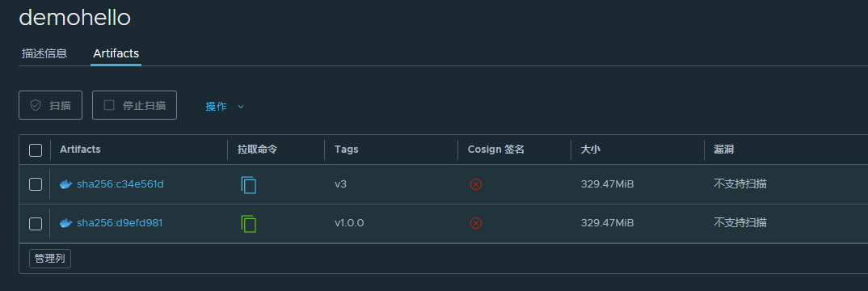Open 管理列 column manager
This screenshot has width=868, height=291.
pyautogui.click(x=50, y=259)
